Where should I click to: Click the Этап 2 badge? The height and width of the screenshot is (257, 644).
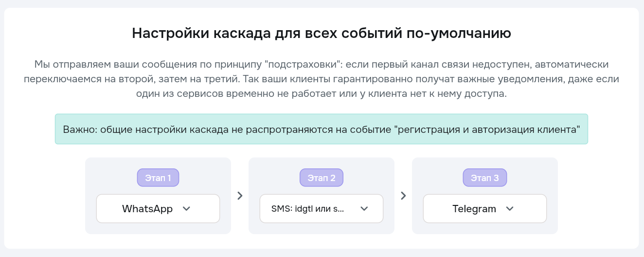pyautogui.click(x=322, y=178)
